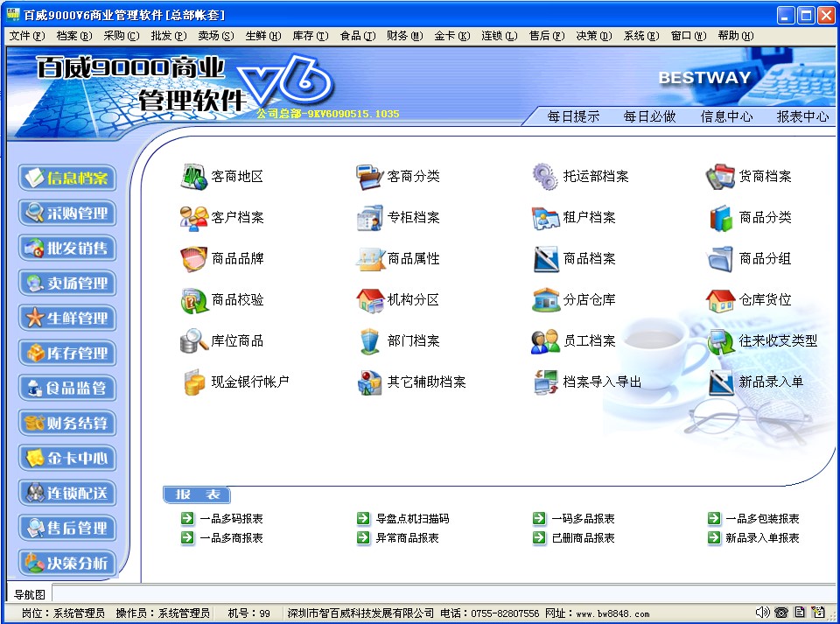The height and width of the screenshot is (624, 840).
Task: Open 商品分类 books icon
Action: point(720,218)
